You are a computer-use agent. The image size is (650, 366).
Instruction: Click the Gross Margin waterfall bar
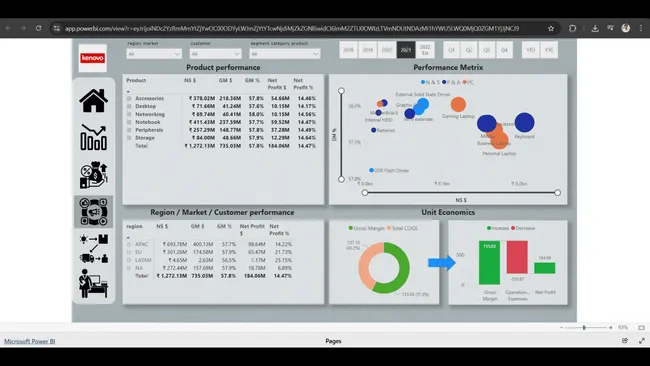pyautogui.click(x=489, y=262)
